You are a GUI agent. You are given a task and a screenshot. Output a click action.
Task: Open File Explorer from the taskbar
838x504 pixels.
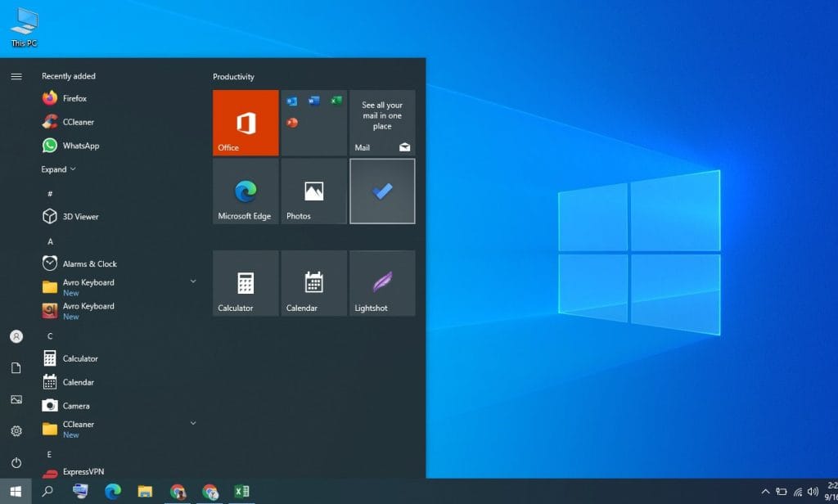pyautogui.click(x=145, y=491)
